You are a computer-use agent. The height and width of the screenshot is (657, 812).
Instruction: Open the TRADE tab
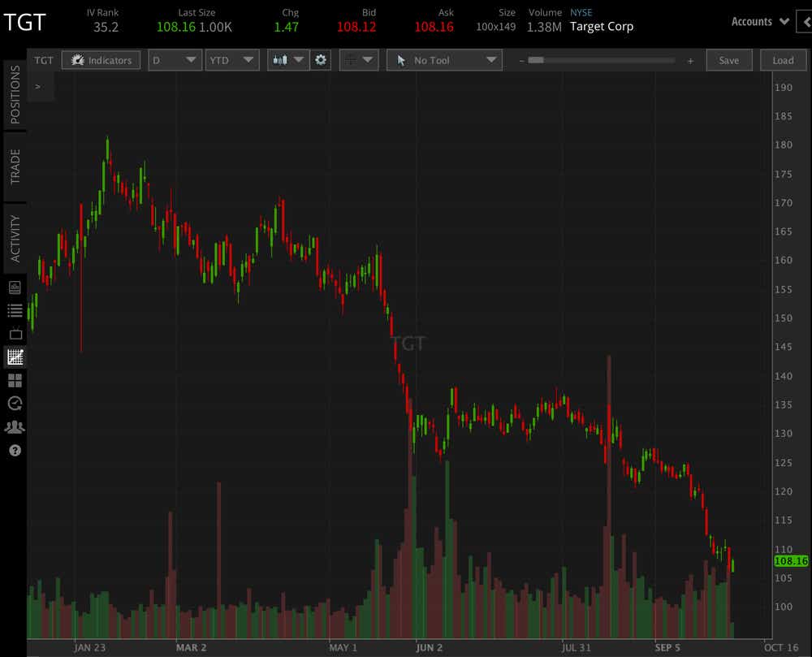pyautogui.click(x=15, y=166)
